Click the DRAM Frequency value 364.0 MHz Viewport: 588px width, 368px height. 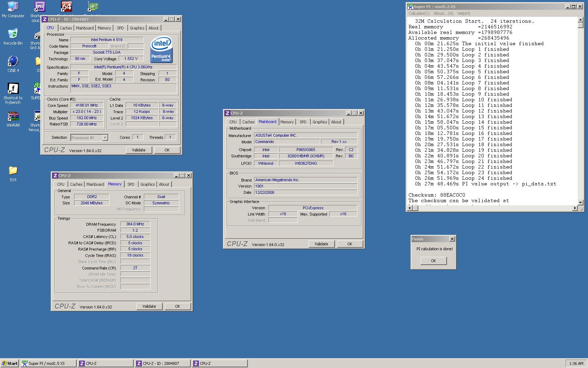135,224
